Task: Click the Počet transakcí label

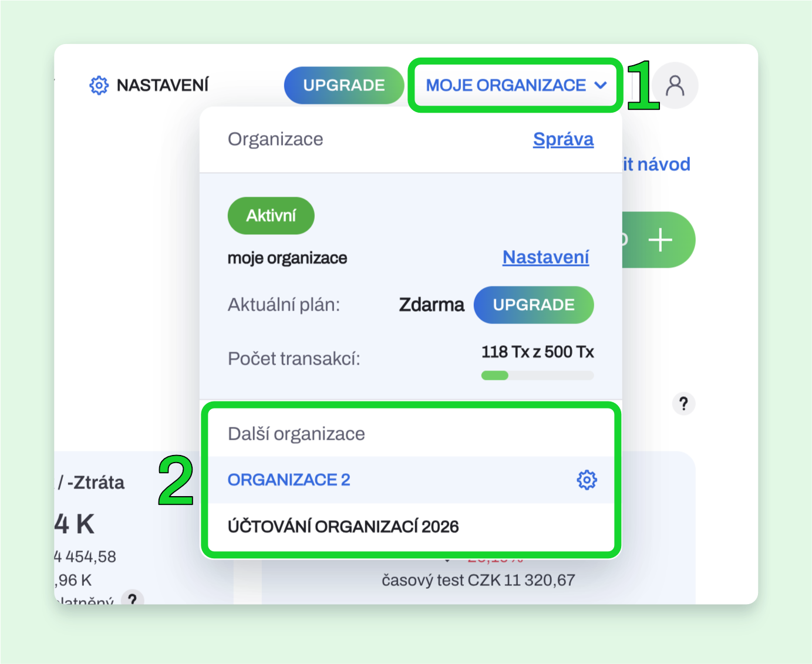Action: point(294,358)
